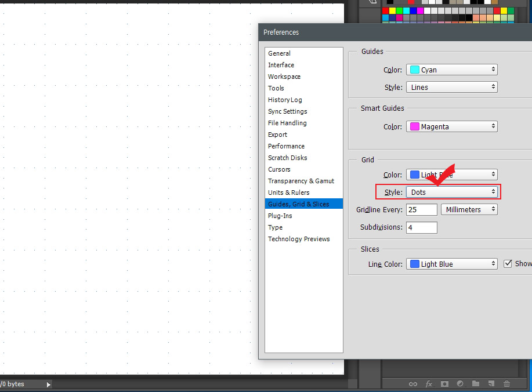532x392 pixels.
Task: Open the fx layer style menu
Action: click(429, 384)
